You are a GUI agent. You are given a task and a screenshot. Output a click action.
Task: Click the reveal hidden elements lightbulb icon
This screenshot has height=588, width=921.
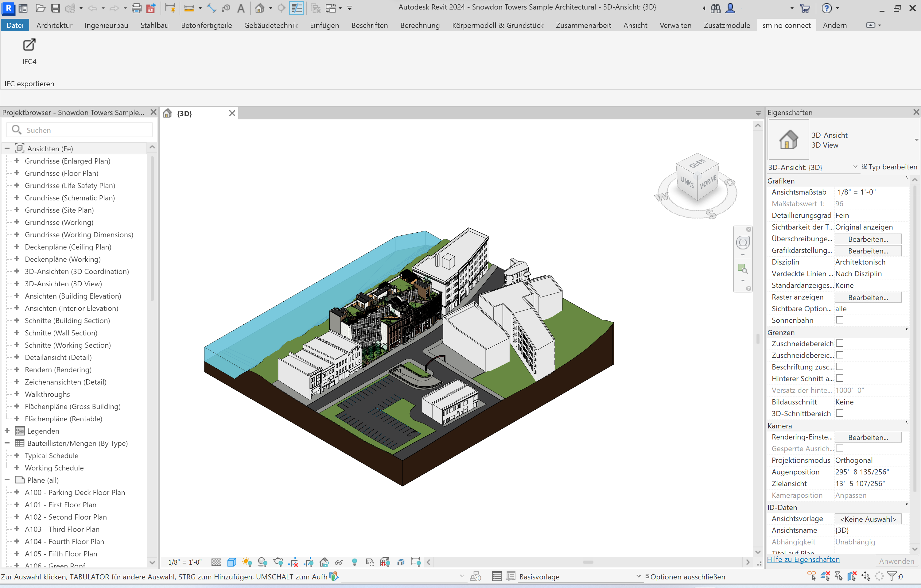(x=354, y=562)
